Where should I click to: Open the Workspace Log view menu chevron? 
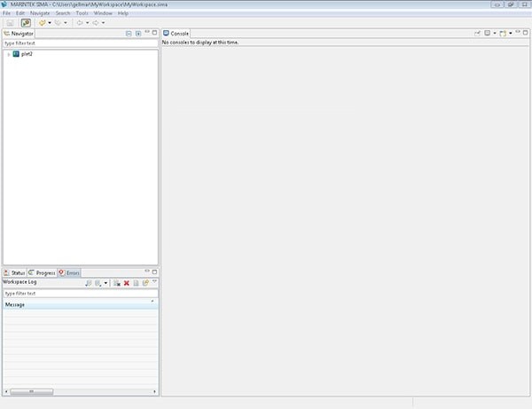(154, 282)
